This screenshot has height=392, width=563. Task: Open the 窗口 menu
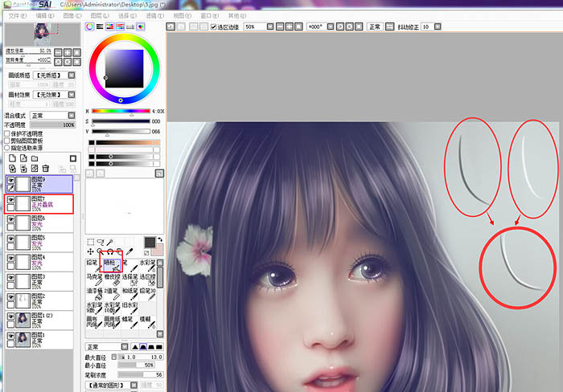pyautogui.click(x=209, y=16)
